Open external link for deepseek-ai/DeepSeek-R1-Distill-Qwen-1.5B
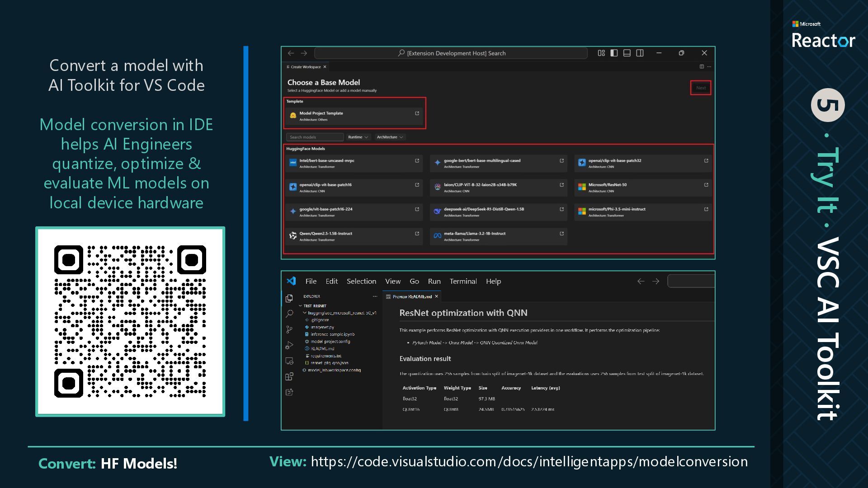Image resolution: width=868 pixels, height=488 pixels. click(x=561, y=209)
